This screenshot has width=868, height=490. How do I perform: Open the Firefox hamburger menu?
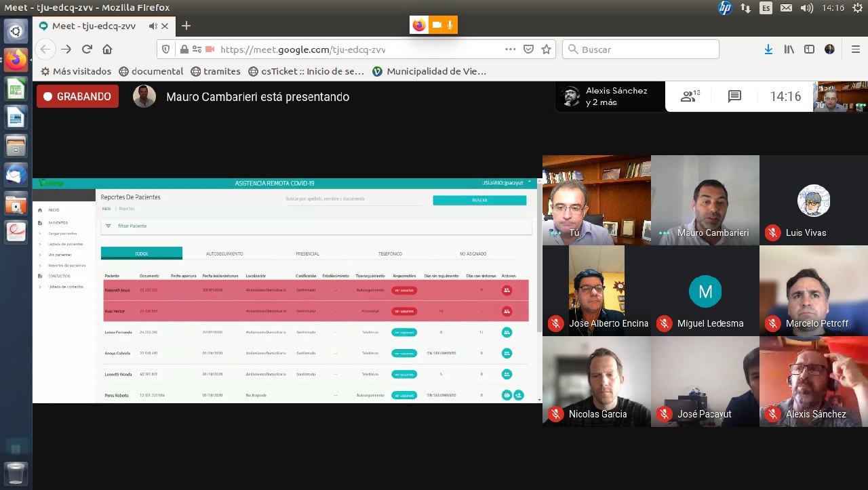[855, 49]
